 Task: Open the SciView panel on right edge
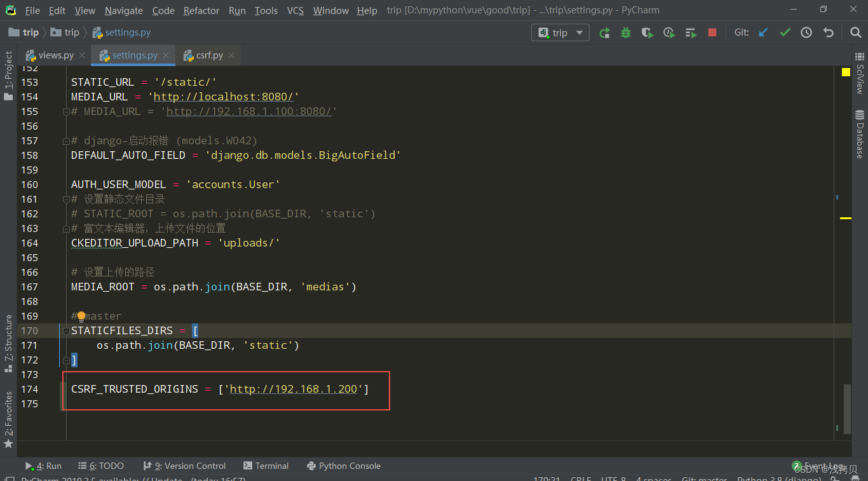(x=860, y=75)
